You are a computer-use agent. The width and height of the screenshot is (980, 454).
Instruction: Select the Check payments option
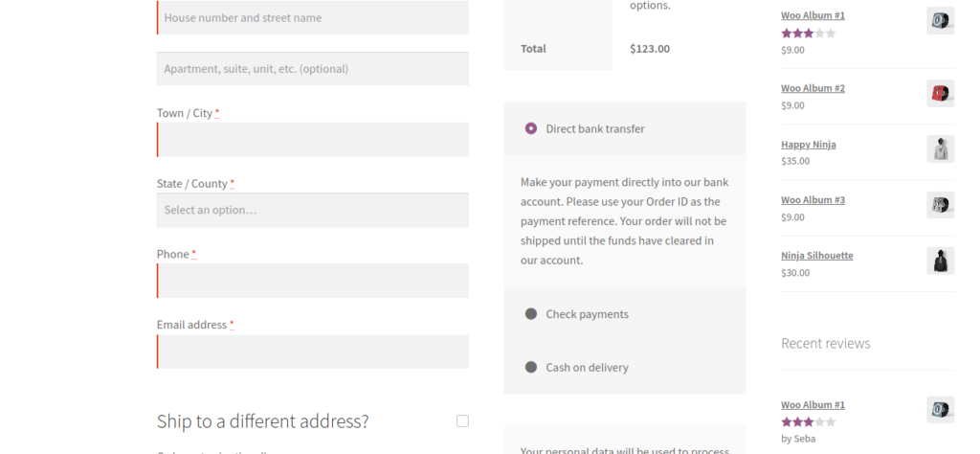coord(531,314)
